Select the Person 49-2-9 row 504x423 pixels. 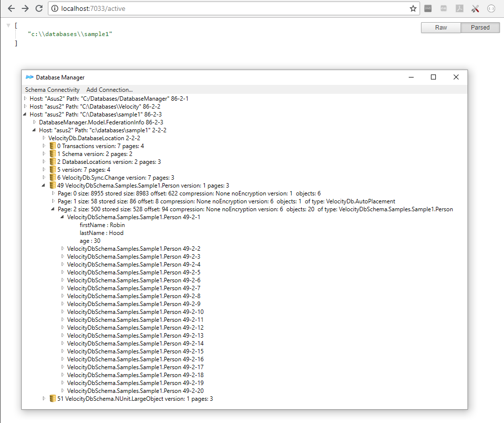[134, 304]
